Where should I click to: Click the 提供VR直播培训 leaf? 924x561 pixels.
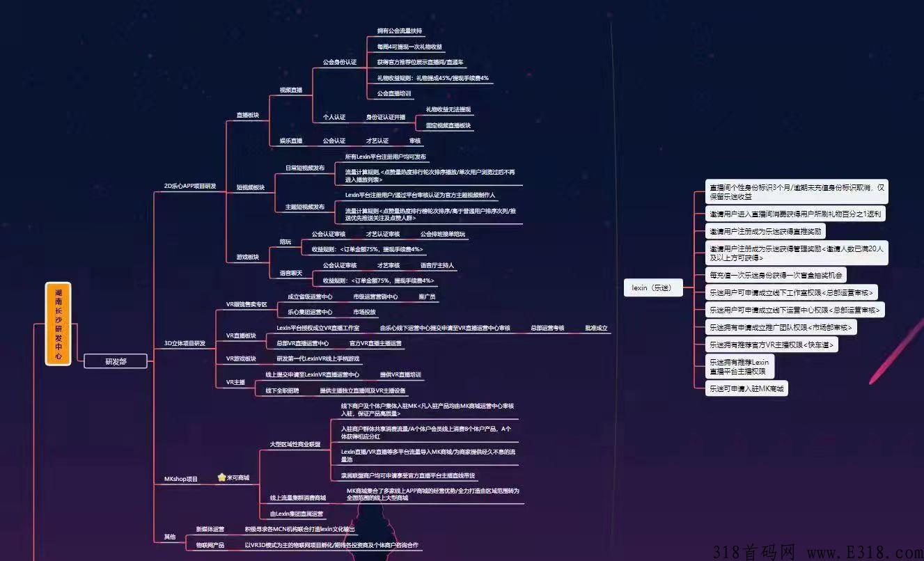click(400, 374)
